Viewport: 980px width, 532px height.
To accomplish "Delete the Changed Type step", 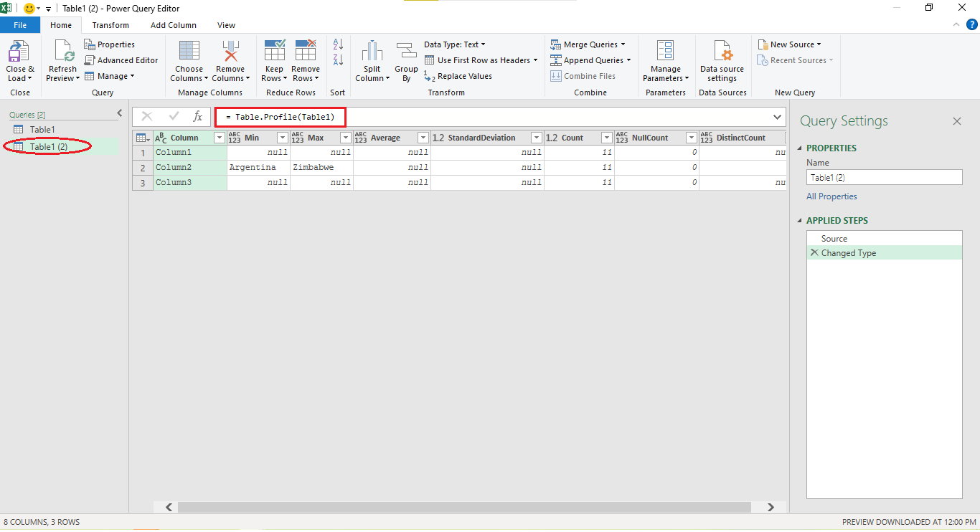I will 814,252.
